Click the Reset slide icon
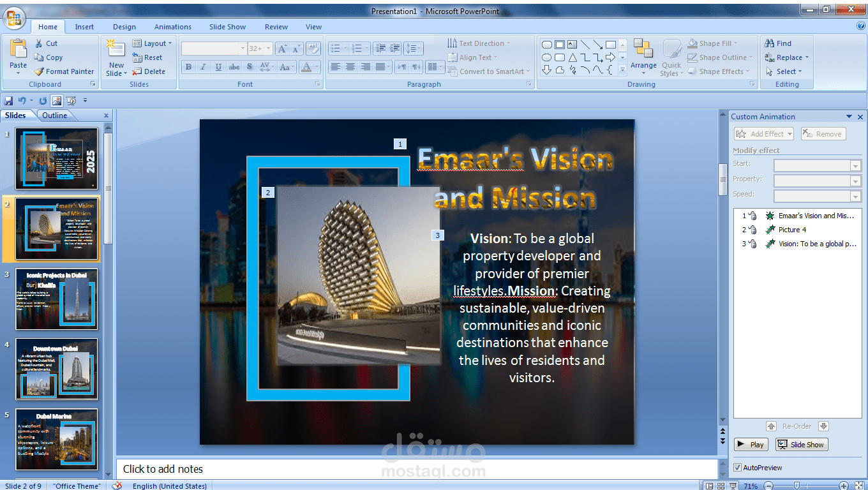 [137, 57]
